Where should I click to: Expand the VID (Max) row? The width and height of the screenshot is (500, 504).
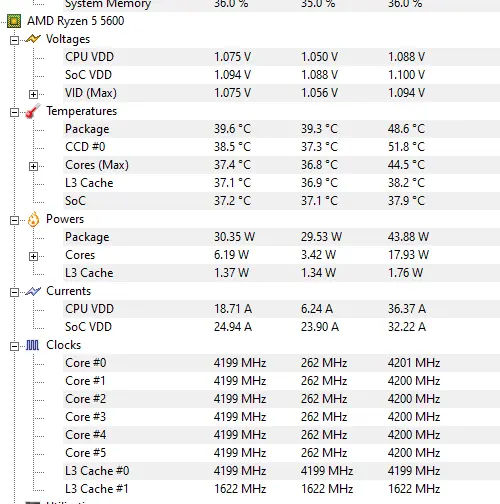(33, 94)
